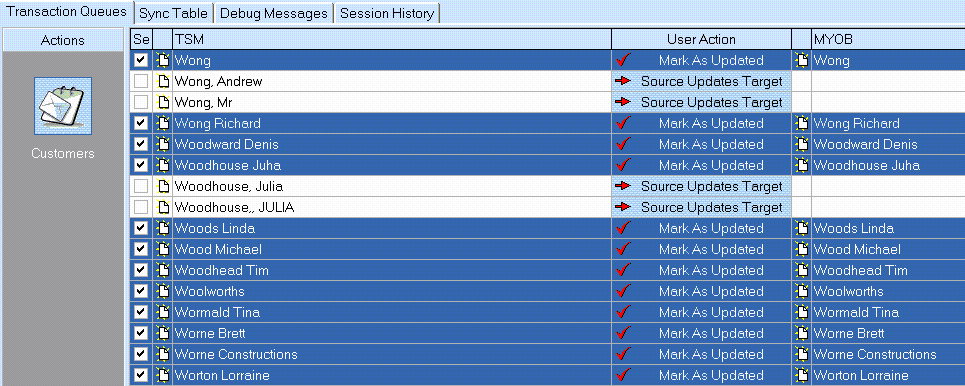Click the MYOB document icon for Woodhouse Juha
Viewport: 965px width, 386px height.
tap(802, 165)
